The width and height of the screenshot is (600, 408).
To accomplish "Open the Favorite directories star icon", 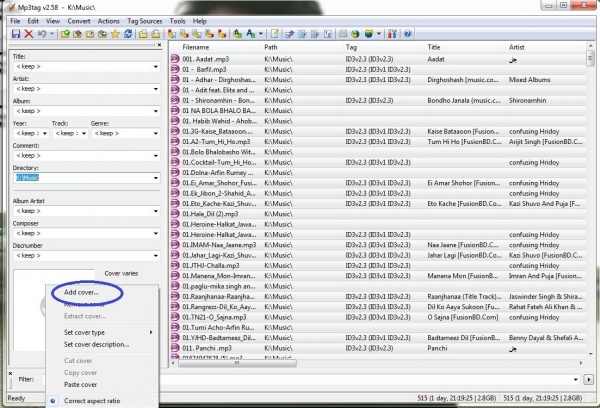I will coord(115,34).
